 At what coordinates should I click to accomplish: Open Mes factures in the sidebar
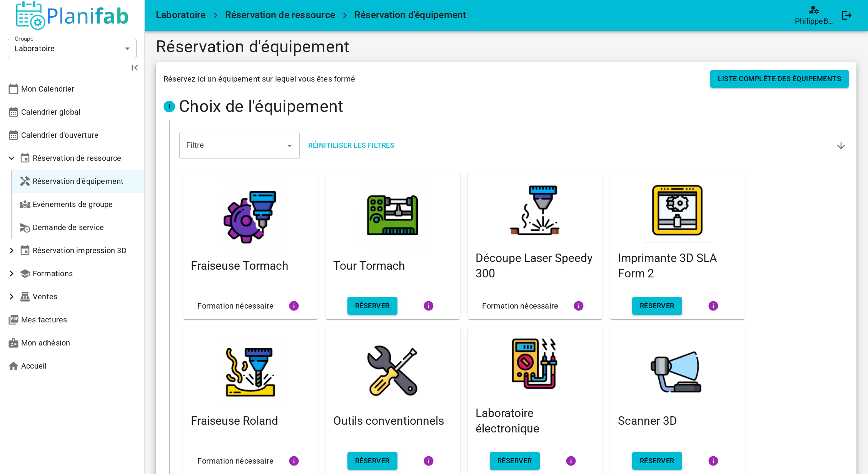point(44,320)
